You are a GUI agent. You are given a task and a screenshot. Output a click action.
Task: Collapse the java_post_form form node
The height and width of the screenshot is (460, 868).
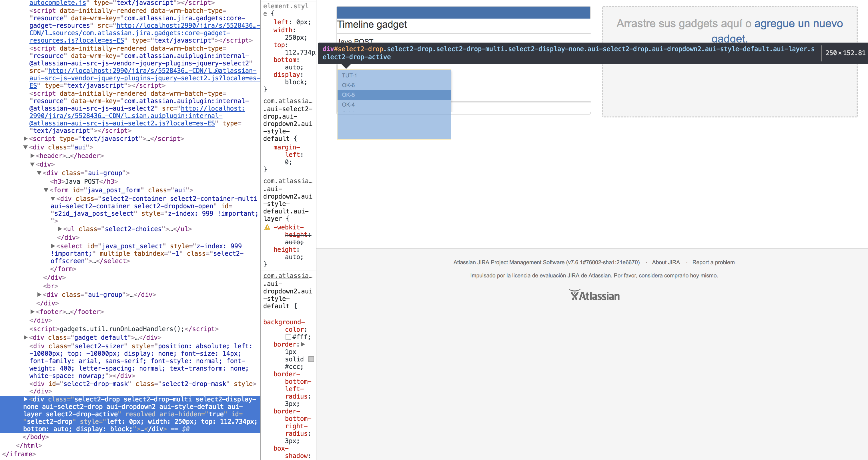pos(46,190)
